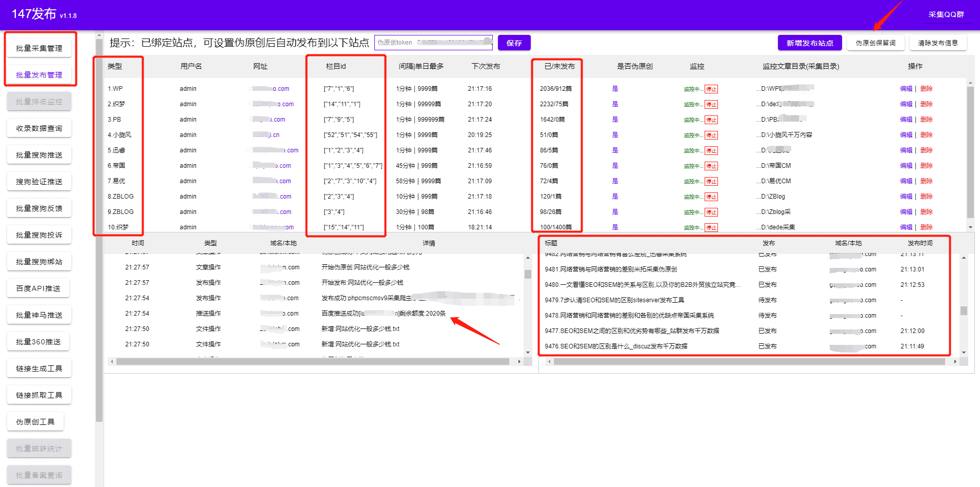Click 监控中 status on the 2.织梦 row
Image resolution: width=980 pixels, height=487 pixels.
click(x=693, y=104)
